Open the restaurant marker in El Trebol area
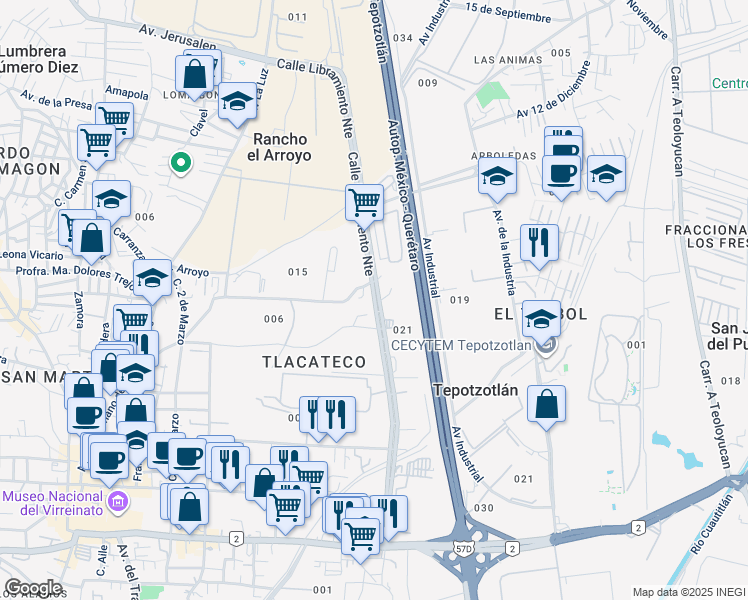 coord(539,246)
